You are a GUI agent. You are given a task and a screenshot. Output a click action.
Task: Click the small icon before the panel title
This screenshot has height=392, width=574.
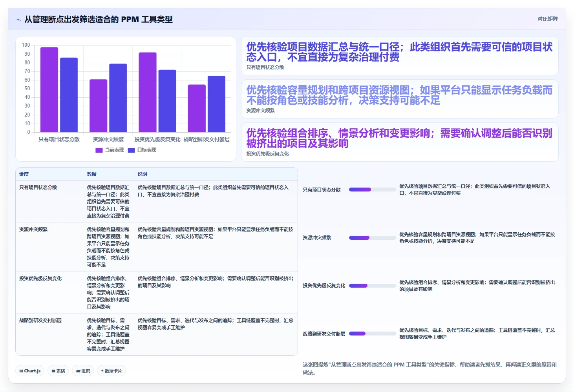(x=18, y=20)
